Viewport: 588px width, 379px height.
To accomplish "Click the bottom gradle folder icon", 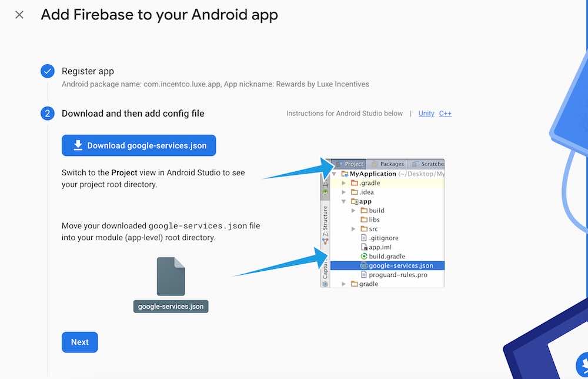I will click(x=355, y=284).
